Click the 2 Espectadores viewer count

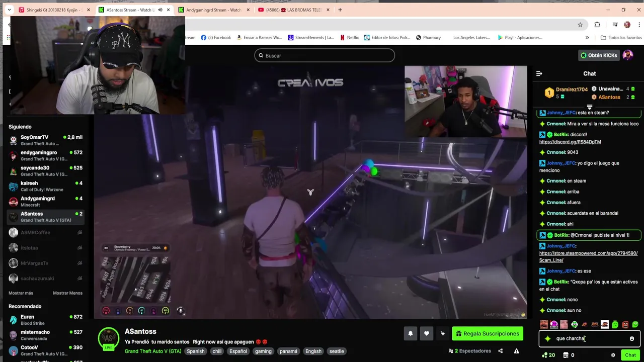[x=469, y=351]
